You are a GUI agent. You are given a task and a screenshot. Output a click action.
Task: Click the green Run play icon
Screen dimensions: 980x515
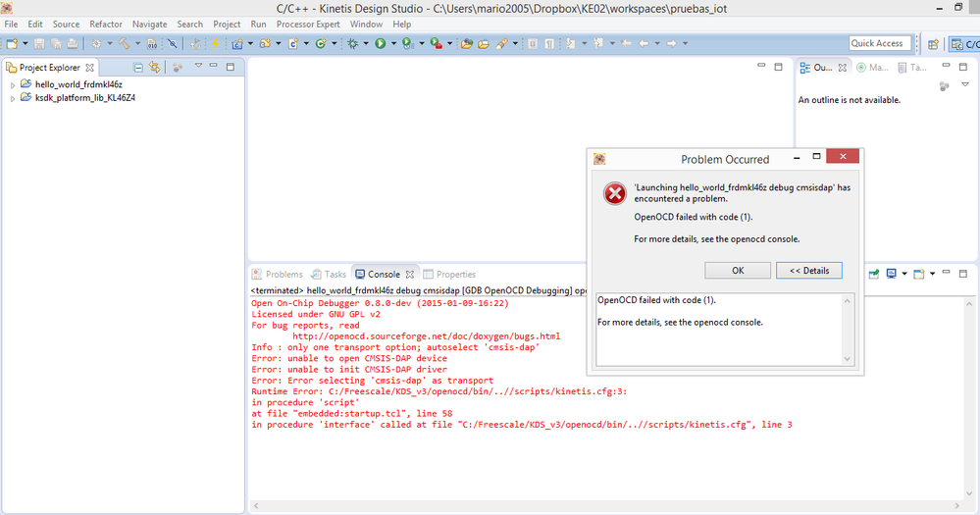pyautogui.click(x=380, y=43)
